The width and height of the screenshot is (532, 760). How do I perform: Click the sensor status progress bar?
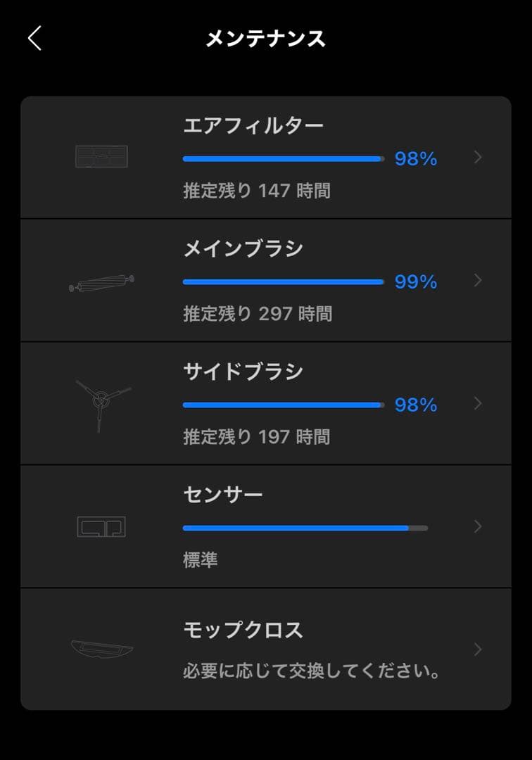point(305,528)
